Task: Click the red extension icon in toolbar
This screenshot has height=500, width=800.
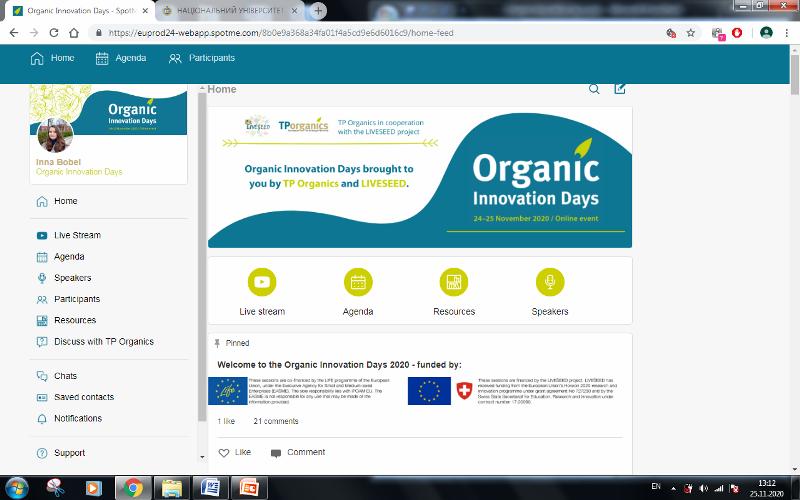Action: [x=737, y=33]
